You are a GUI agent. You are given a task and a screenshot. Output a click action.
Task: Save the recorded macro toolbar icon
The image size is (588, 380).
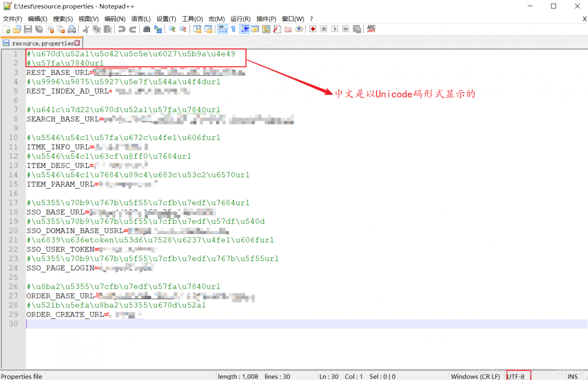(x=356, y=29)
